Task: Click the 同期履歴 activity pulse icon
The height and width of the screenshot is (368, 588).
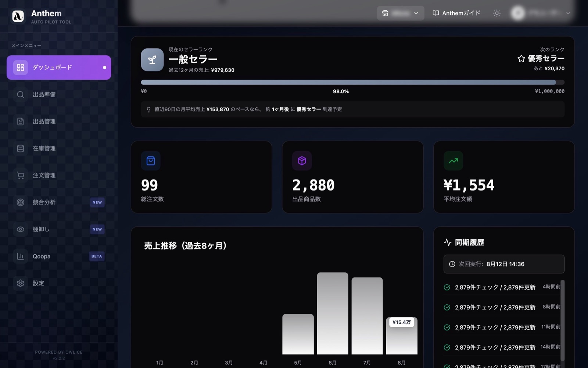Action: pyautogui.click(x=448, y=242)
